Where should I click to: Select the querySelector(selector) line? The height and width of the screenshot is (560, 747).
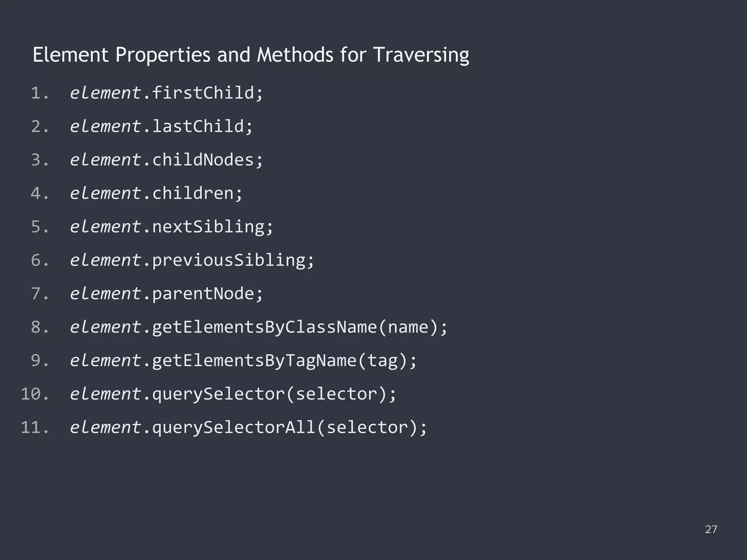[x=233, y=394]
